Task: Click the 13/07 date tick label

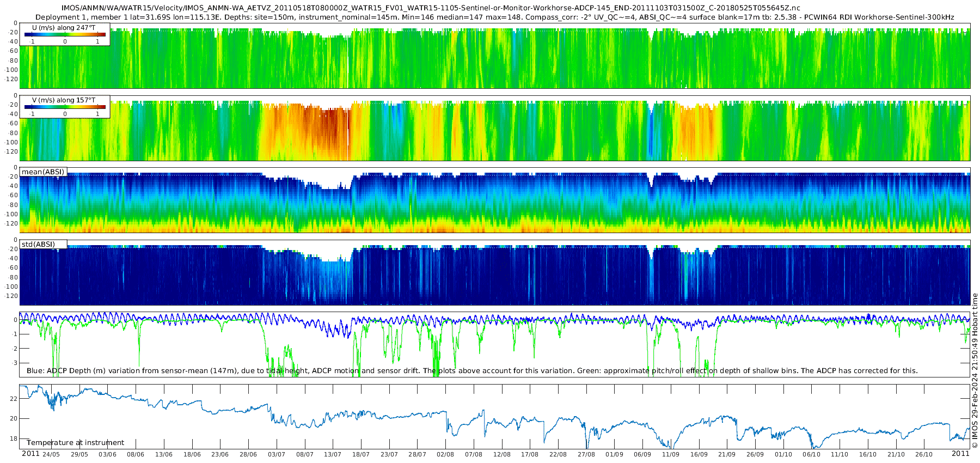Action: pyautogui.click(x=333, y=454)
